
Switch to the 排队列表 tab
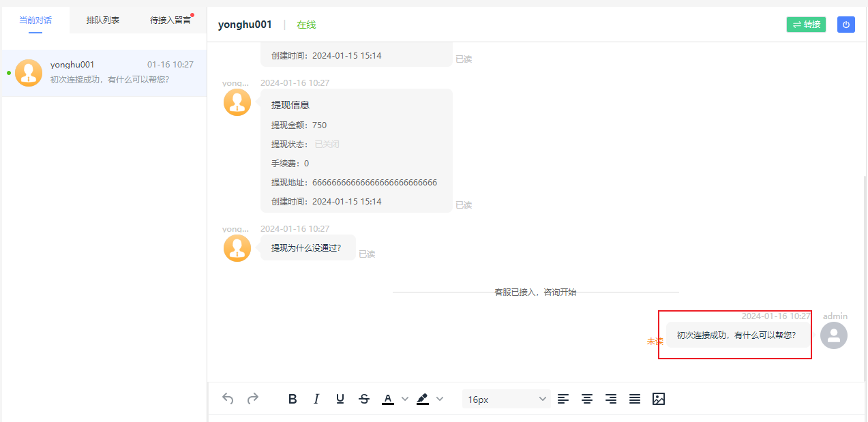pos(103,20)
